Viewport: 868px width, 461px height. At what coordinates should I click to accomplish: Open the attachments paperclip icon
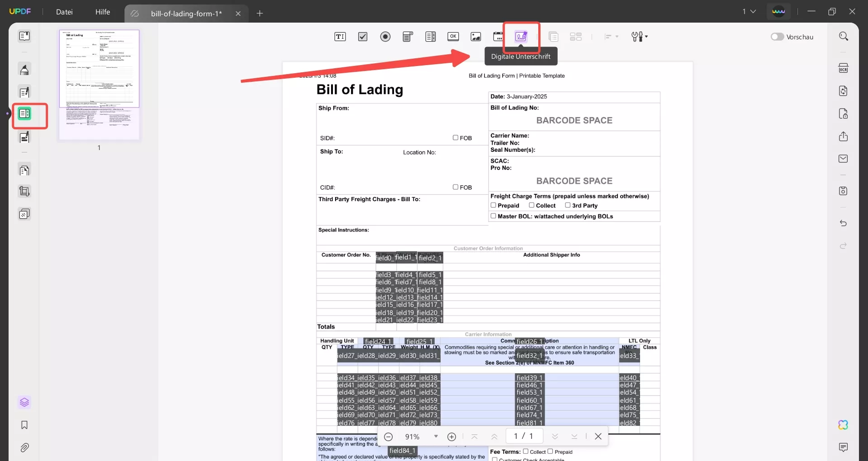[24, 447]
